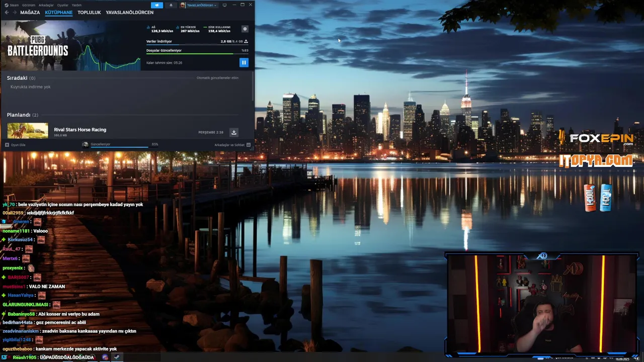Click the download size icon beside 8,4 GB
The width and height of the screenshot is (644, 362).
[x=246, y=41]
